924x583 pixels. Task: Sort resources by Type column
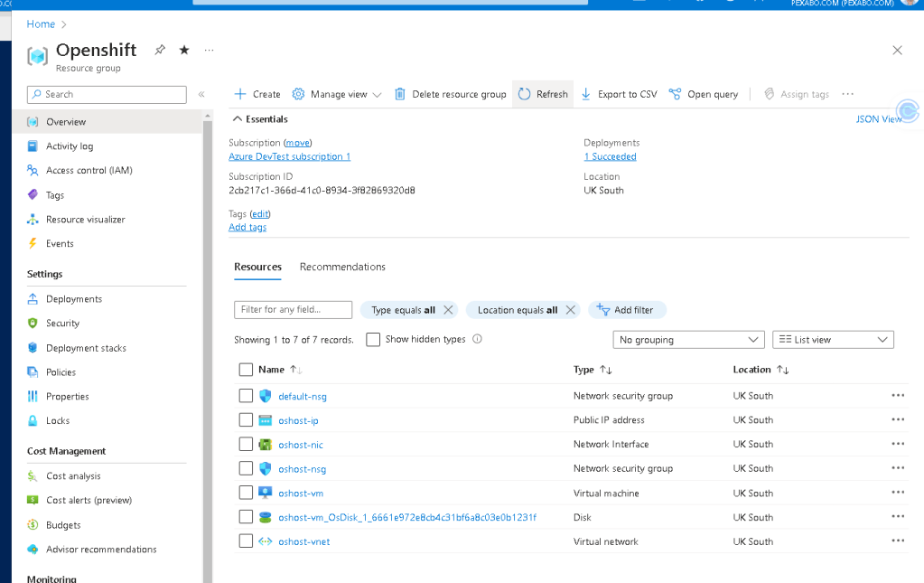593,370
